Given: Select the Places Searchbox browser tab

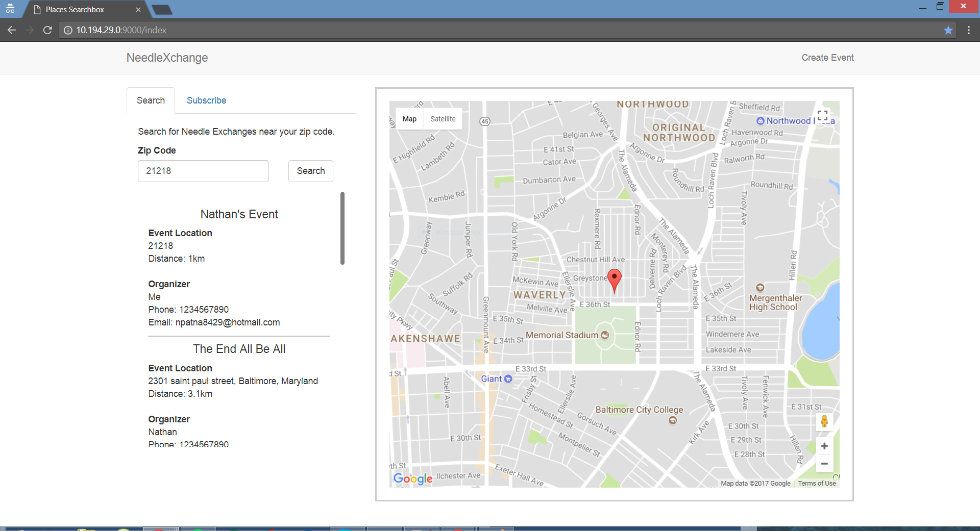Looking at the screenshot, I should [x=87, y=10].
